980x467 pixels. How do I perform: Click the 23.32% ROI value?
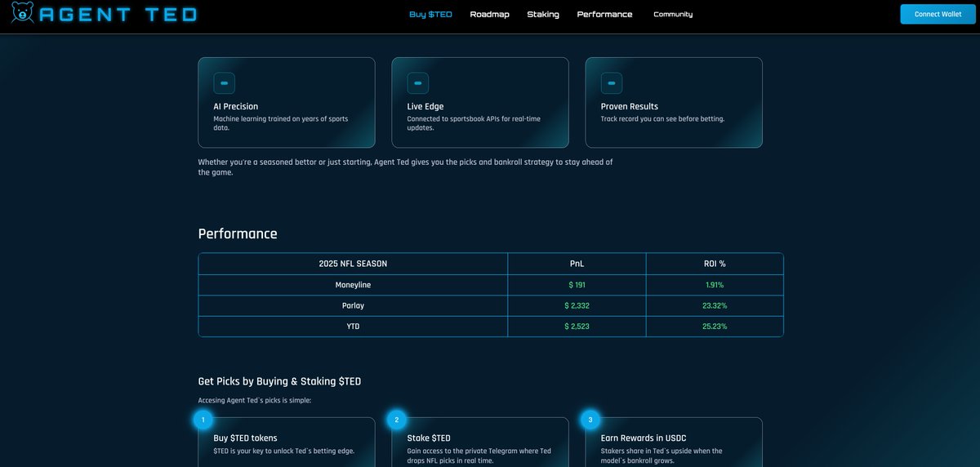(715, 305)
